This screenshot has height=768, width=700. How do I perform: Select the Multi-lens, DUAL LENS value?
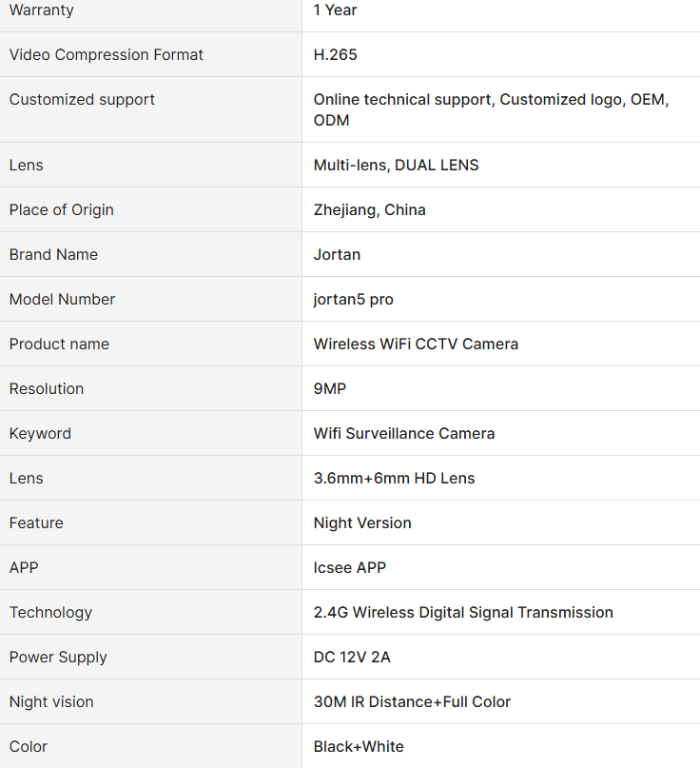click(396, 165)
